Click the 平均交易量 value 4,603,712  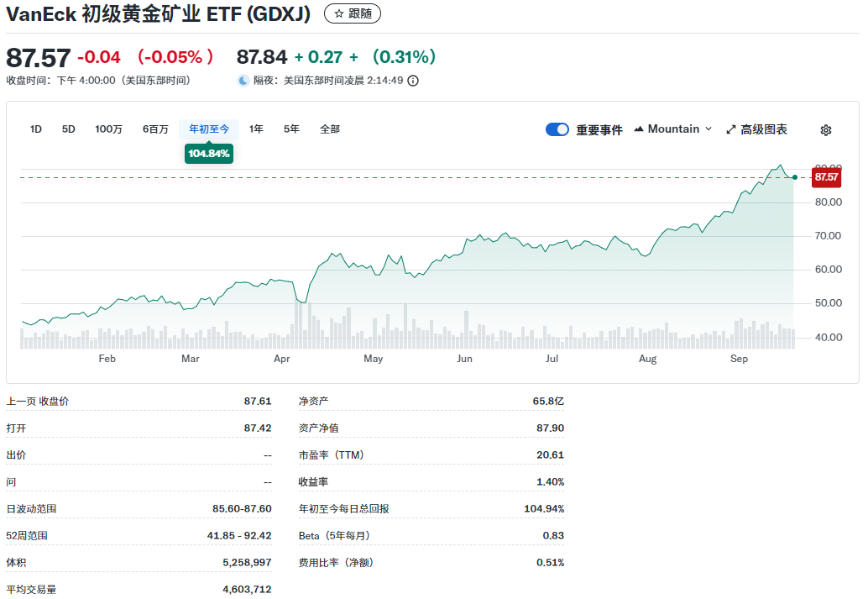point(248,590)
